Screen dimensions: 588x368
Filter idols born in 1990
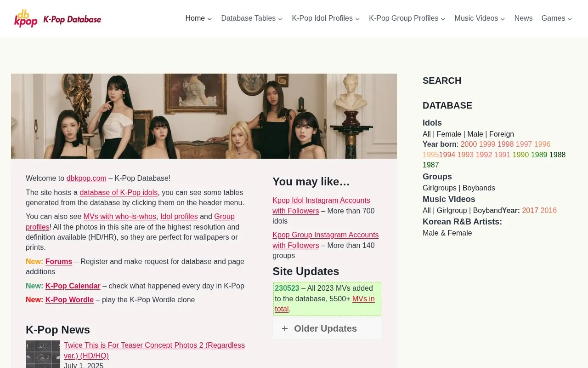point(520,155)
